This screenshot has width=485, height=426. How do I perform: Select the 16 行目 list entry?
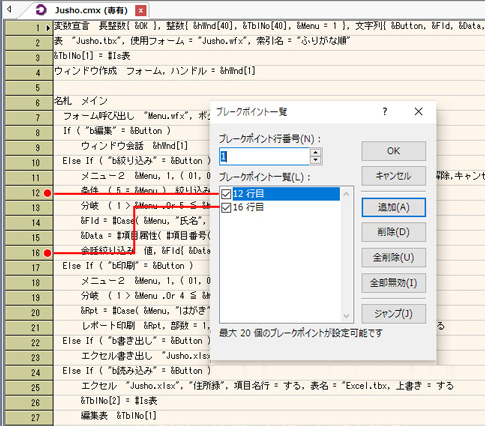pyautogui.click(x=279, y=207)
